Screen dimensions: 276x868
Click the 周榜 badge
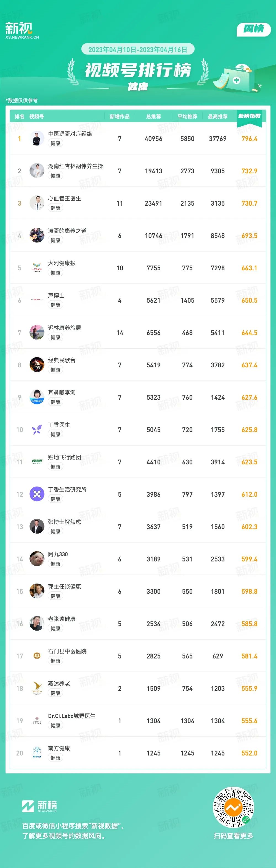coord(254,29)
